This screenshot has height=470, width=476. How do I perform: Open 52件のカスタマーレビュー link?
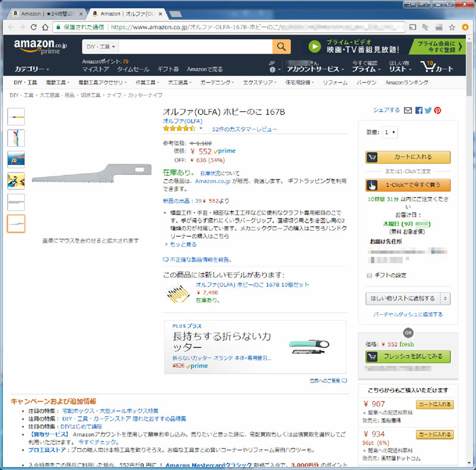[x=245, y=129]
